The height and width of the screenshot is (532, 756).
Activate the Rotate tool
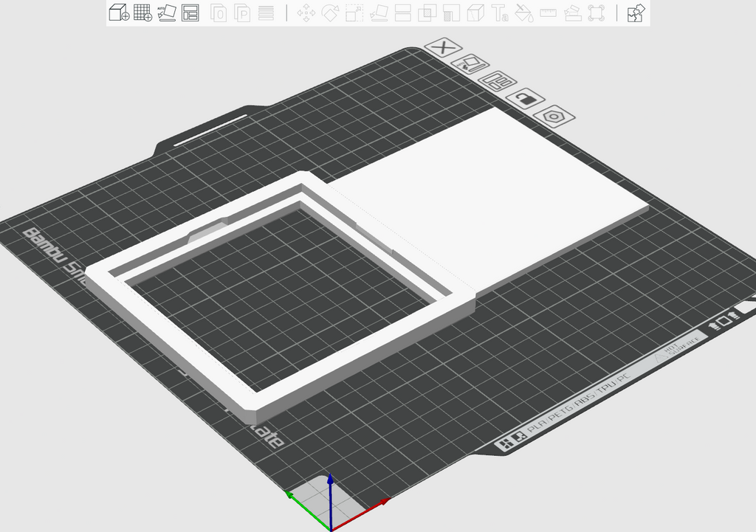(330, 13)
